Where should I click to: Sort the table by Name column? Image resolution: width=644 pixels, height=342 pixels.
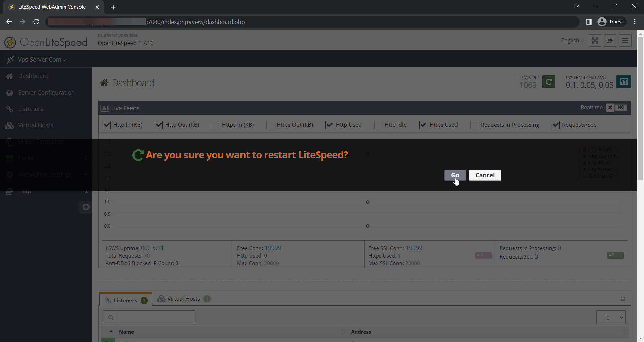coord(126,332)
